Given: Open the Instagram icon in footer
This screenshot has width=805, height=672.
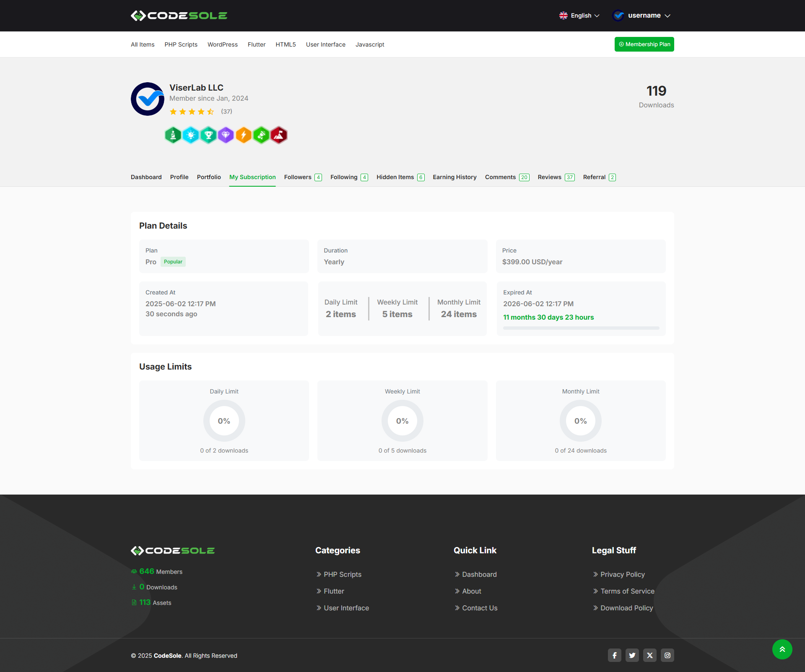Looking at the screenshot, I should 667,655.
